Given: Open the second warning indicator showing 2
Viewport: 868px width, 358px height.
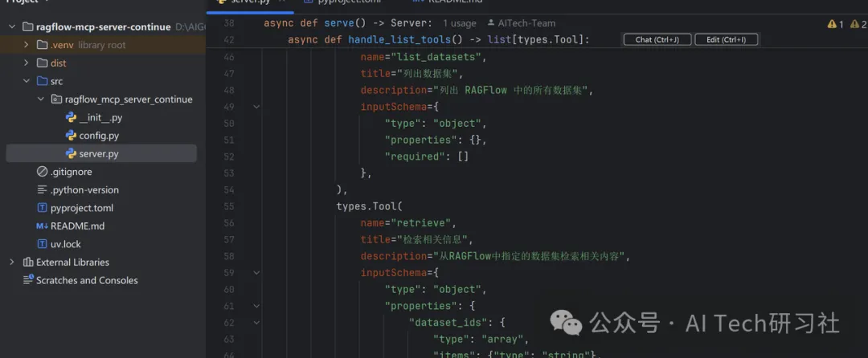Looking at the screenshot, I should (858, 24).
